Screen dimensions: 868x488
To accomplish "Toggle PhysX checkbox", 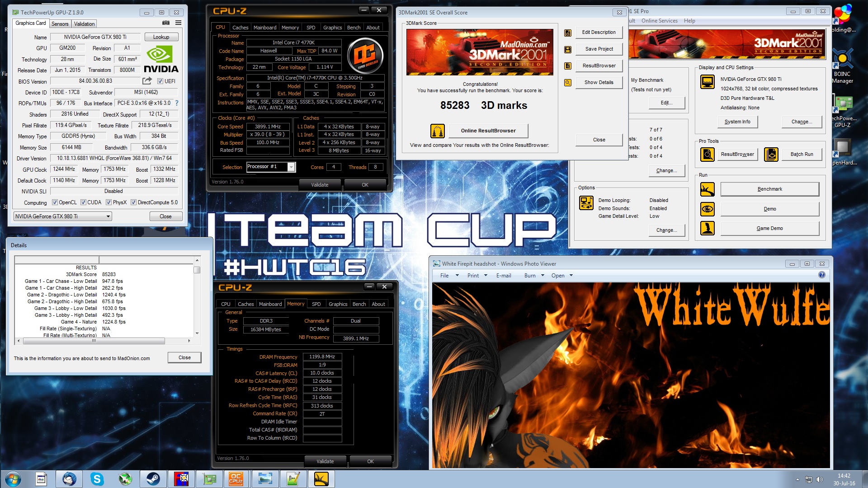I will [x=108, y=202].
